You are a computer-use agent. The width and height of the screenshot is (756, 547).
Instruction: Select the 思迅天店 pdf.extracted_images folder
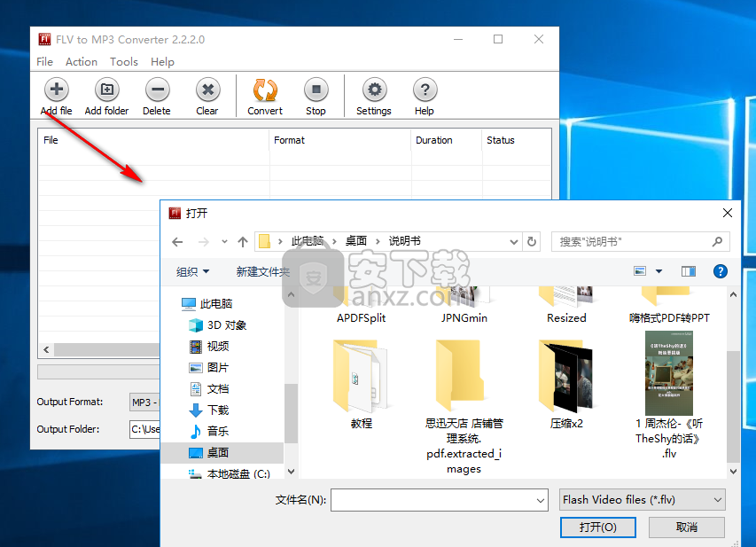coord(464,408)
